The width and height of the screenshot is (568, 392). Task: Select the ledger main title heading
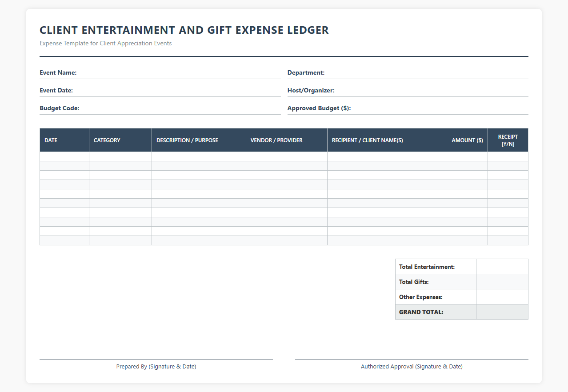[184, 30]
